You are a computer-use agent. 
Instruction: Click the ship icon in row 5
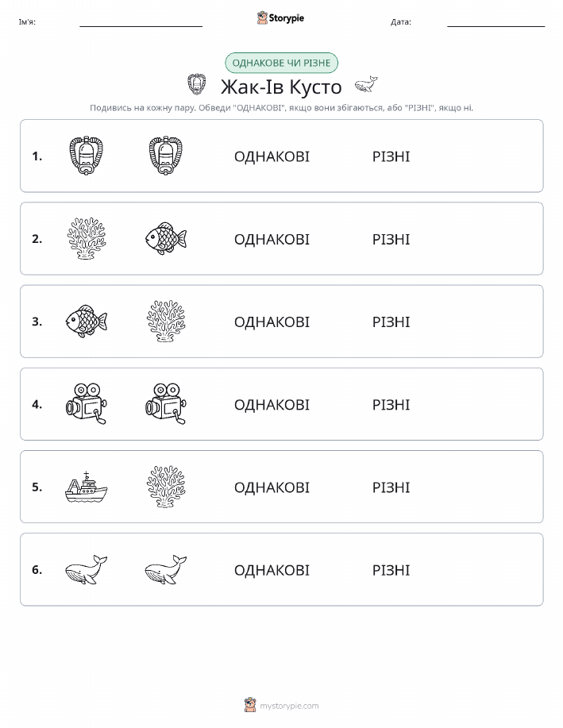tap(86, 487)
